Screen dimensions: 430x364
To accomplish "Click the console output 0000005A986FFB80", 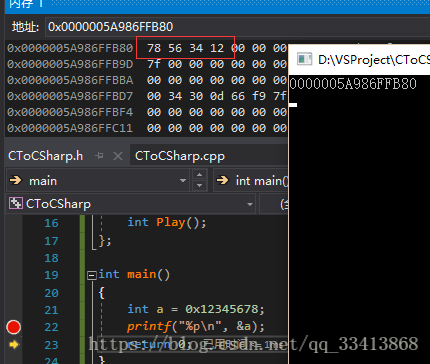I will click(x=353, y=83).
